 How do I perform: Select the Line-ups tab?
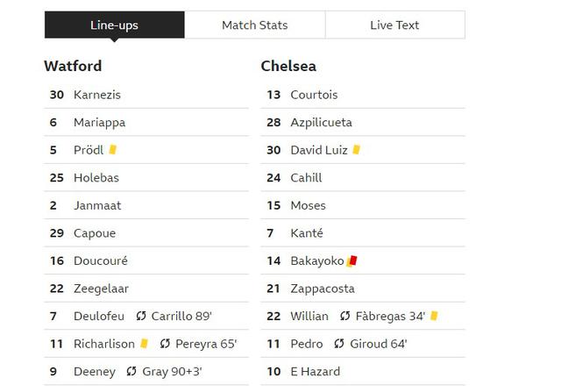(114, 25)
